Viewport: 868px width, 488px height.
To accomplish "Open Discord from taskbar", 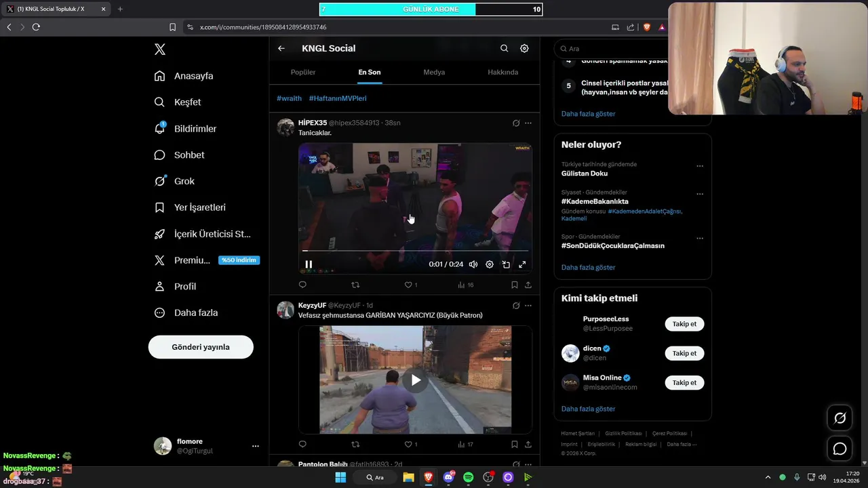I will [x=448, y=477].
